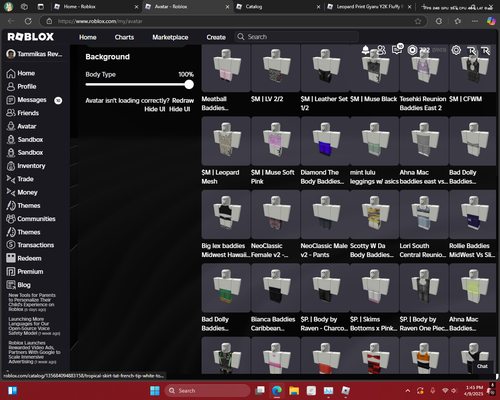Show hidden system tray icons
The width and height of the screenshot is (500, 400).
click(408, 391)
